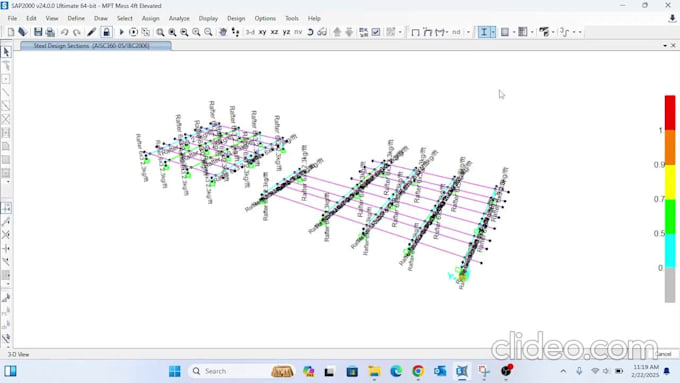Open Microsoft Edge from taskbar
680x383 pixels.
[396, 371]
